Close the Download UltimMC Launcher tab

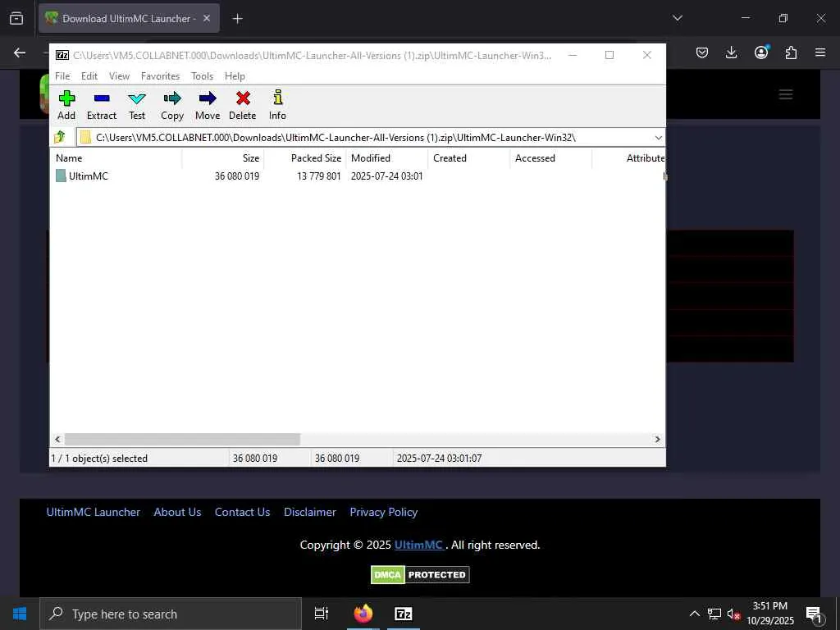coord(207,18)
